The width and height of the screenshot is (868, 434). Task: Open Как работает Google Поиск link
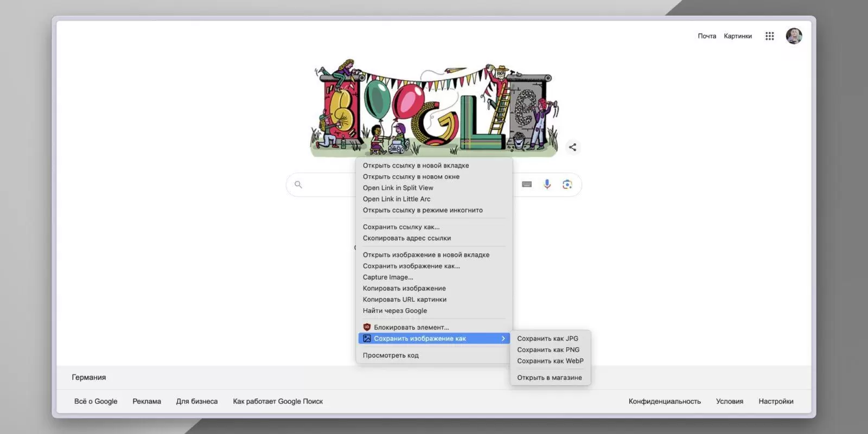(278, 401)
